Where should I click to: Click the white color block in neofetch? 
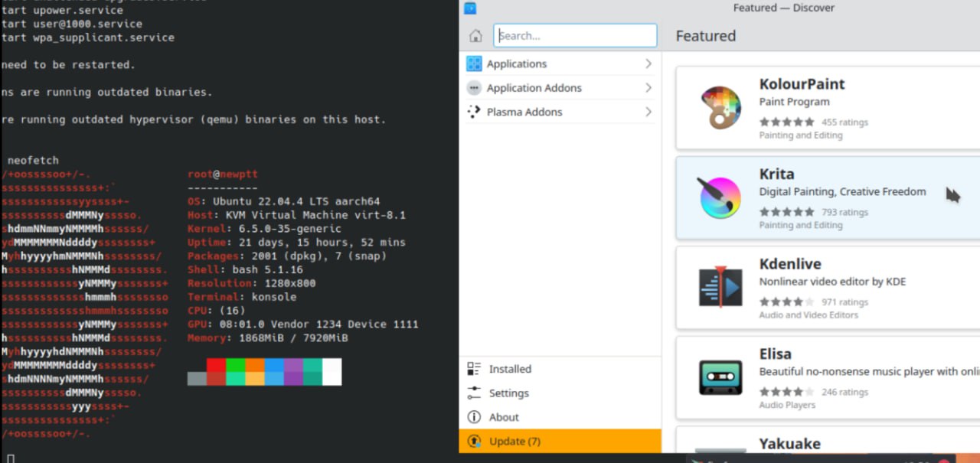[x=332, y=371]
